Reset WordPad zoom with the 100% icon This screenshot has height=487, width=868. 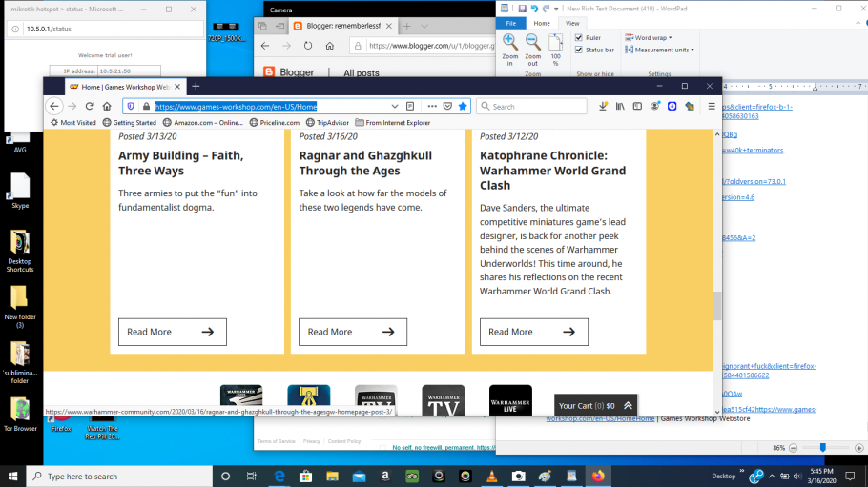click(x=555, y=44)
